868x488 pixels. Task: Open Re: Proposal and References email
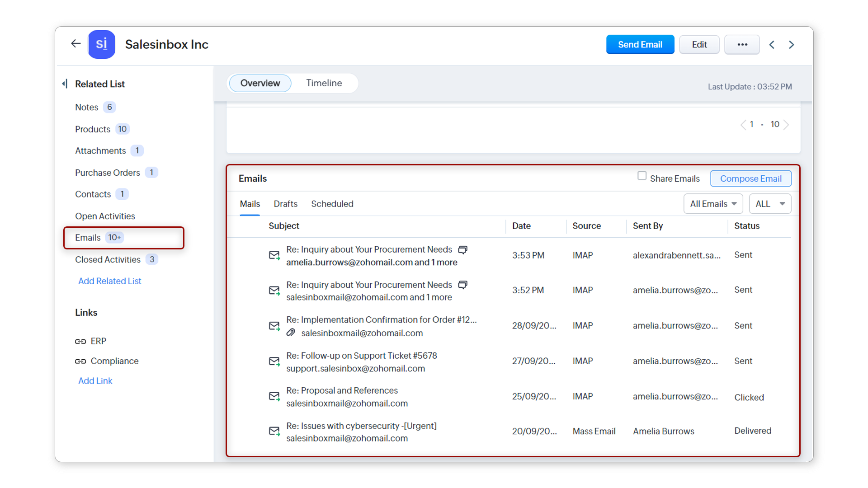coord(342,390)
